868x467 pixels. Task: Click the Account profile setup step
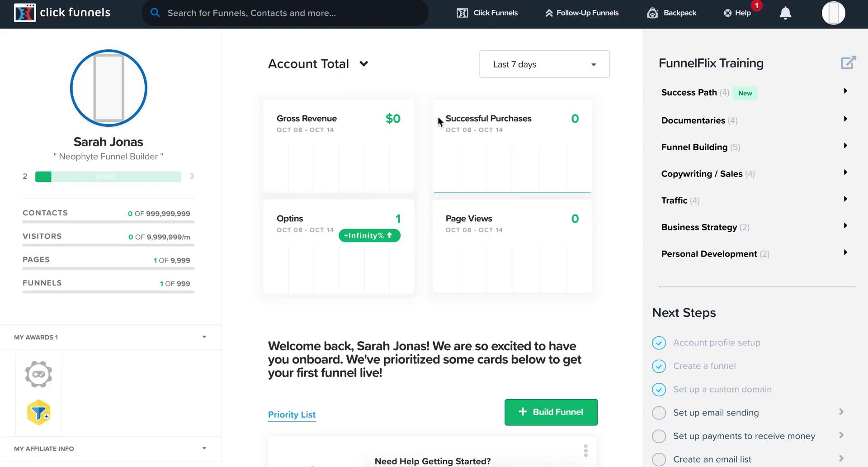[717, 343]
